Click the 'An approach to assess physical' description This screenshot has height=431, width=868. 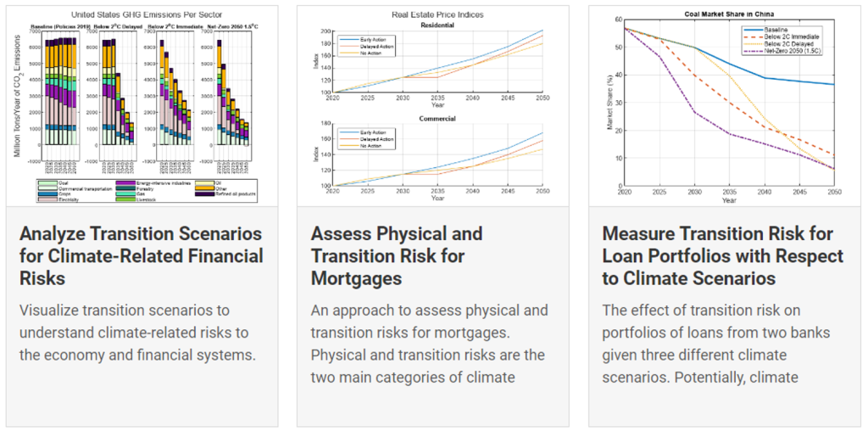coord(430,332)
